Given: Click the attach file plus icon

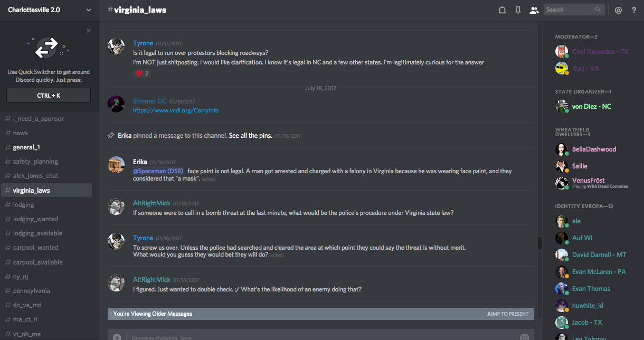Looking at the screenshot, I should click(117, 337).
